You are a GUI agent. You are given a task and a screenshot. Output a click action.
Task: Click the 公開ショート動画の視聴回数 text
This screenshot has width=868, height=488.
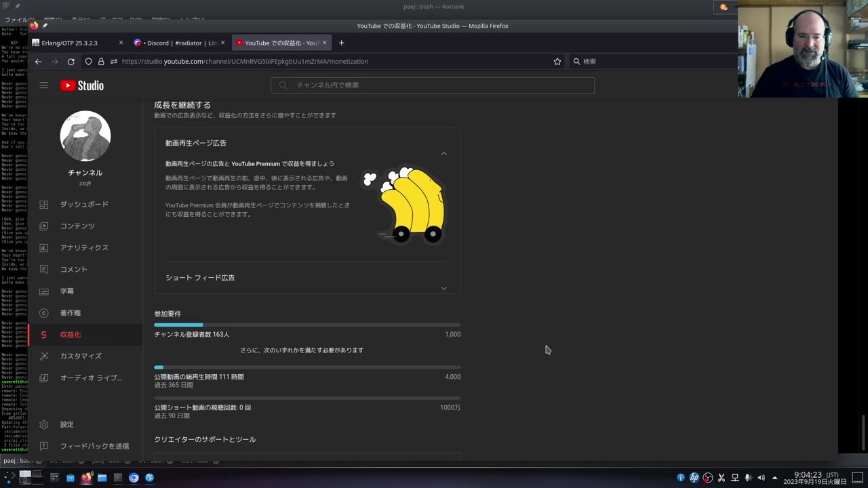pos(202,407)
